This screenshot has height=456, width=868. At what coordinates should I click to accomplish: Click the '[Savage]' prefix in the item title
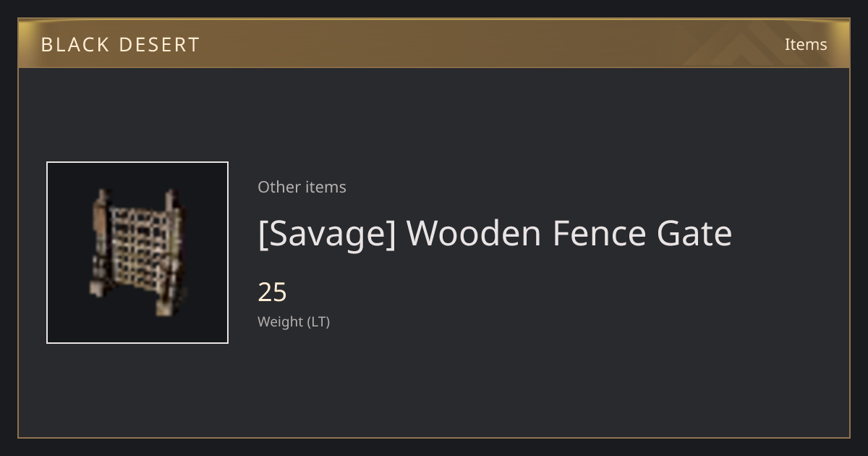pos(327,234)
